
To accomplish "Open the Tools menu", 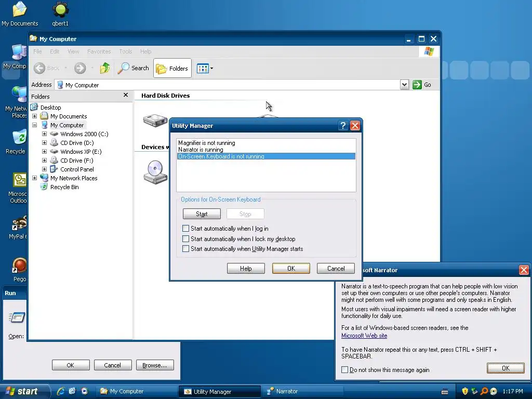I will pyautogui.click(x=126, y=51).
